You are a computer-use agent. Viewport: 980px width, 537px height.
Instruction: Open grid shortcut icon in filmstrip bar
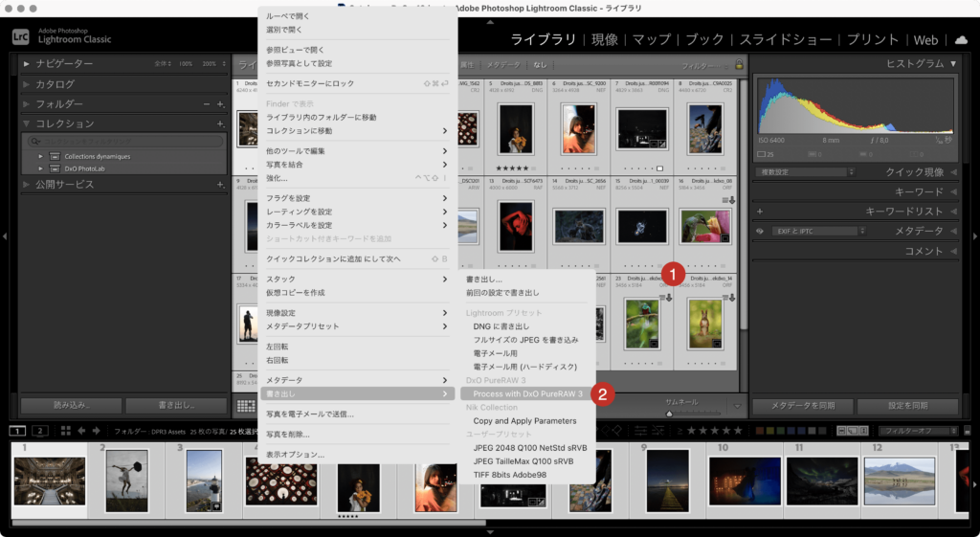pos(66,431)
